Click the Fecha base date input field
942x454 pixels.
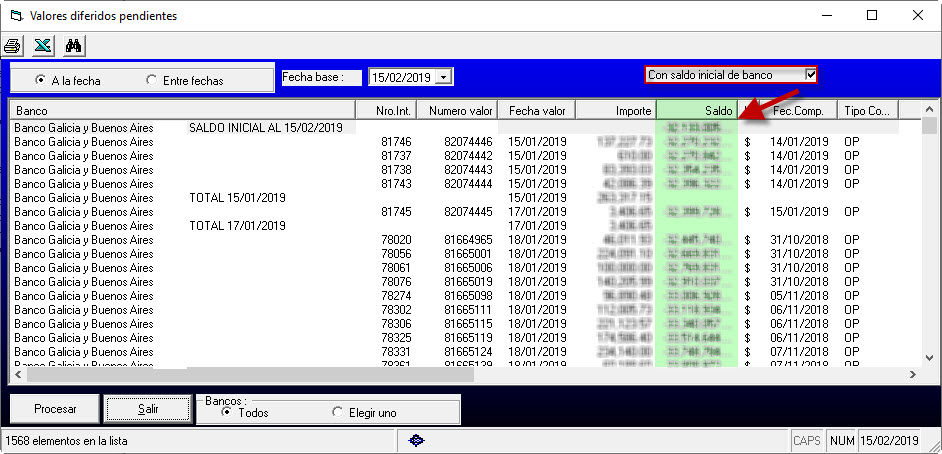[402, 77]
